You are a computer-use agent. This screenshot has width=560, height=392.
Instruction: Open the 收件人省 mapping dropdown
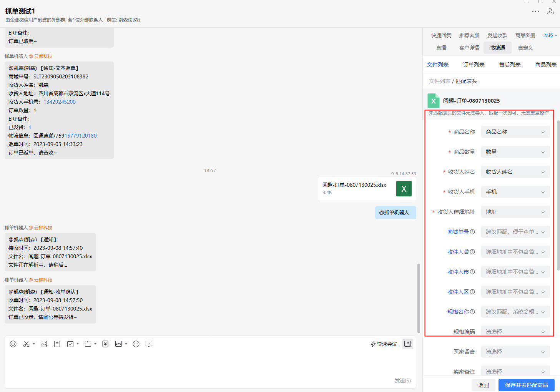[515, 252]
